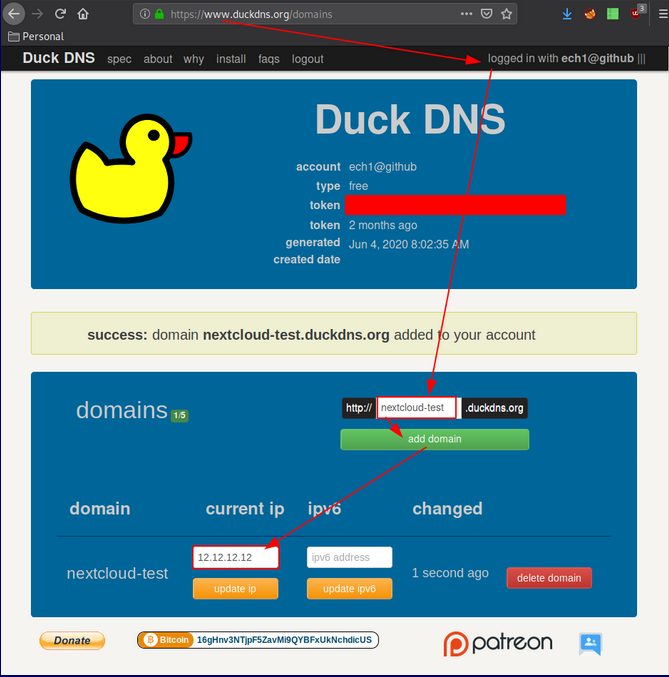Open the Personal bookmarks folder
The width and height of the screenshot is (669, 677).
click(x=36, y=37)
